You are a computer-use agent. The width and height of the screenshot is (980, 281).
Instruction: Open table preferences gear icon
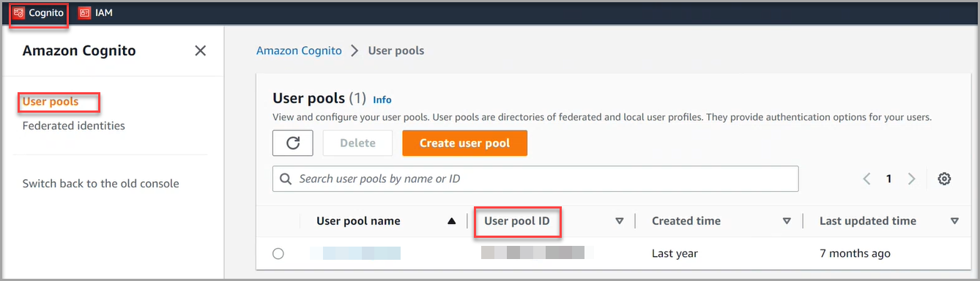(x=944, y=179)
